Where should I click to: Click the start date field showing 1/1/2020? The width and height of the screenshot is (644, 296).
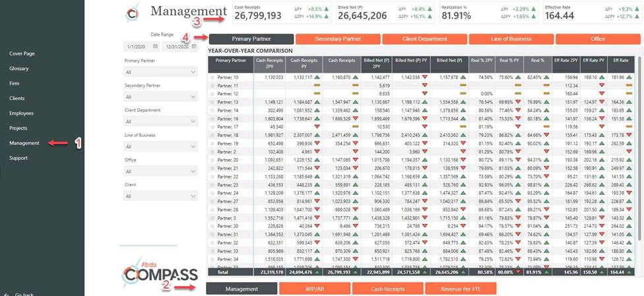[137, 46]
